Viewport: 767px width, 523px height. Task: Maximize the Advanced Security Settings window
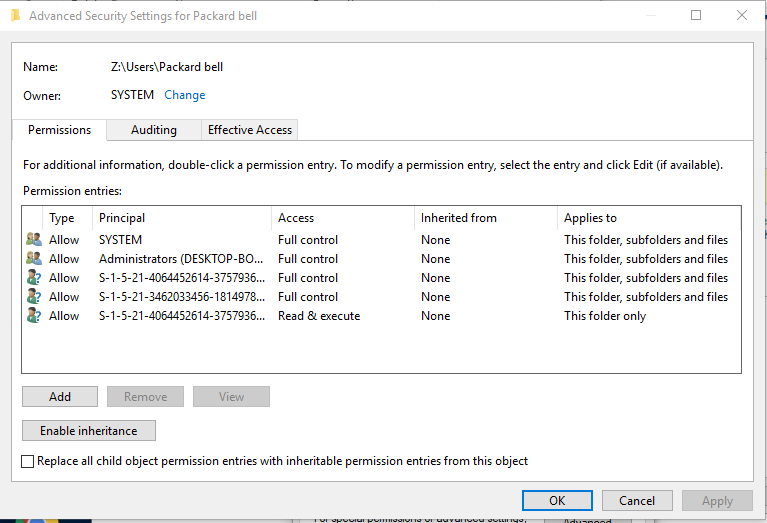(696, 15)
